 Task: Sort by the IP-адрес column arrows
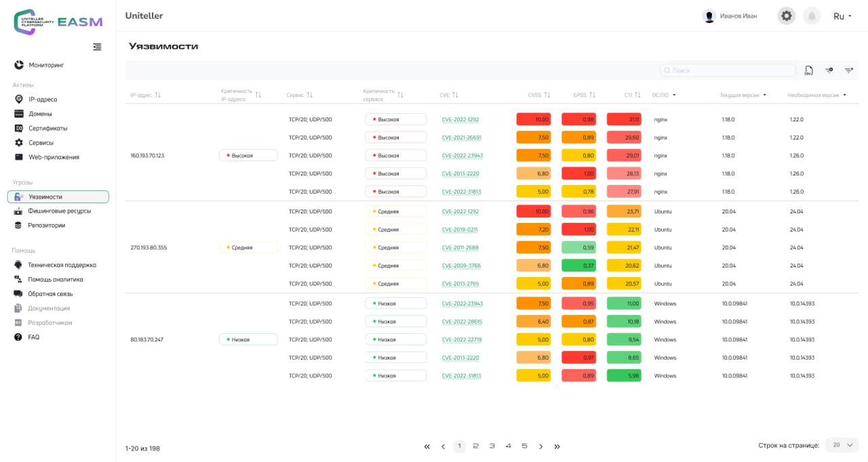pos(157,95)
